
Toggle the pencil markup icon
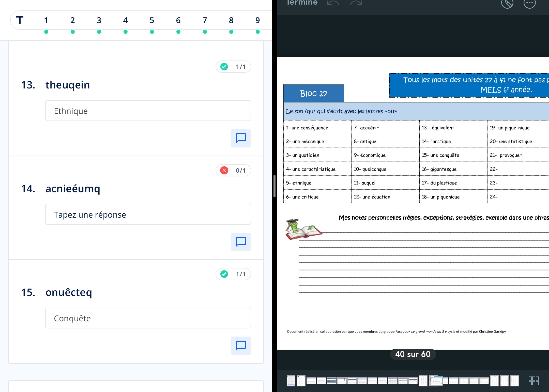click(507, 3)
